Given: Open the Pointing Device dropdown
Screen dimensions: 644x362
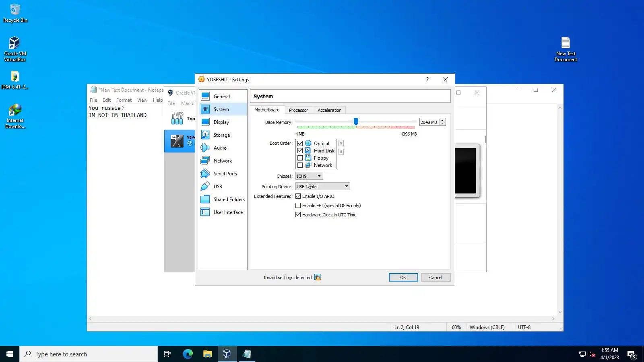Looking at the screenshot, I should 323,187.
